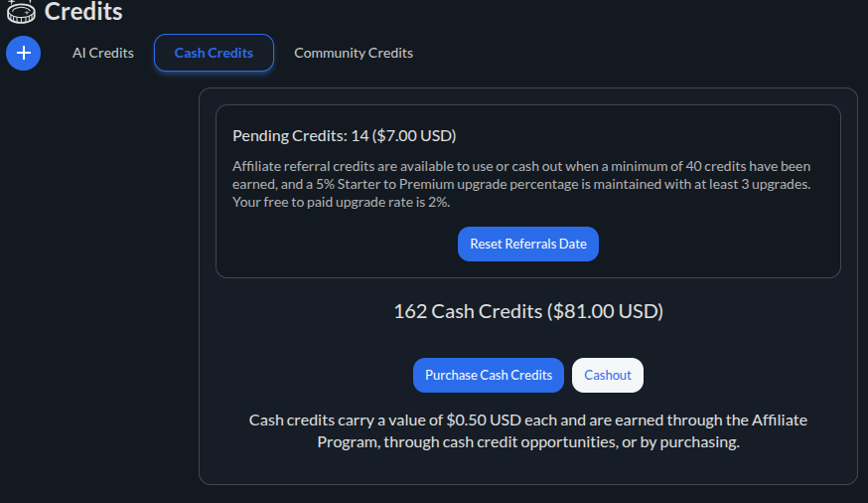
Task: Hit the Cashout button
Action: pyautogui.click(x=608, y=375)
